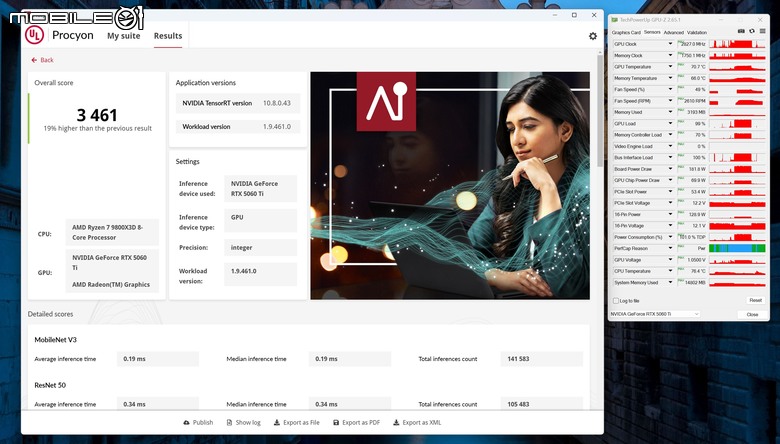Image resolution: width=780 pixels, height=444 pixels.
Task: Click ResNet 50 total inferences 105 483
Action: (541, 404)
